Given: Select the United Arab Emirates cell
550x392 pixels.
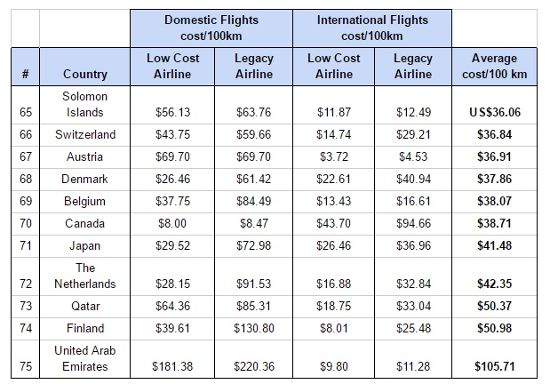Looking at the screenshot, I should point(85,357).
